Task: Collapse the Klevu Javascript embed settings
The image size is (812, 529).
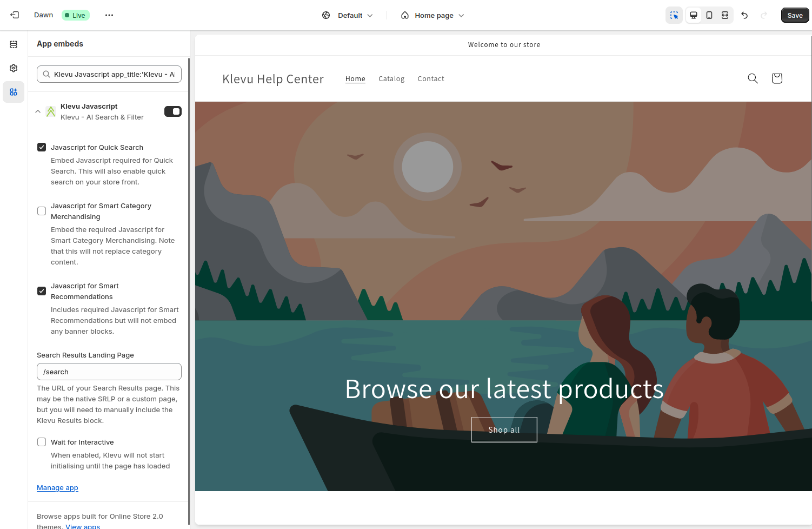Action: click(38, 111)
